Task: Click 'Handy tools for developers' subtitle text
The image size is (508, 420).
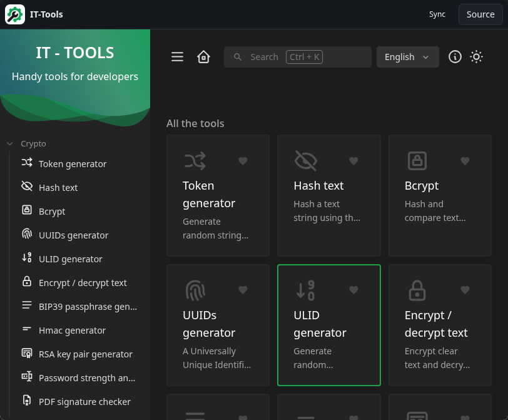Action: point(75,77)
